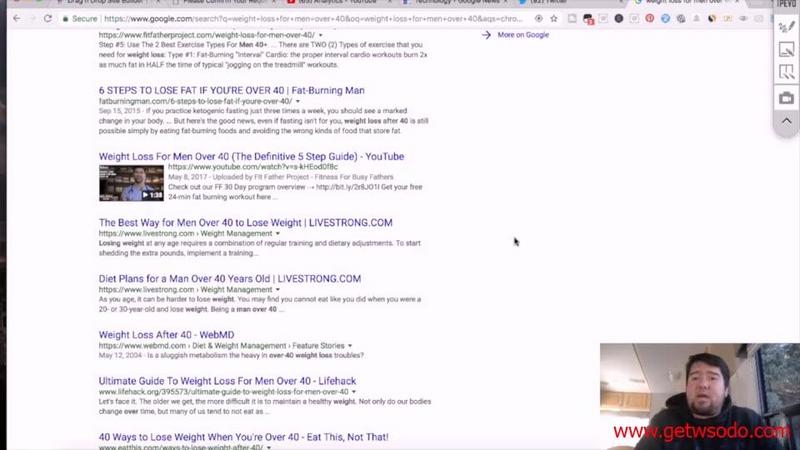This screenshot has height=450, width=800.
Task: Play the YouTube result video thumbnail
Action: (131, 183)
